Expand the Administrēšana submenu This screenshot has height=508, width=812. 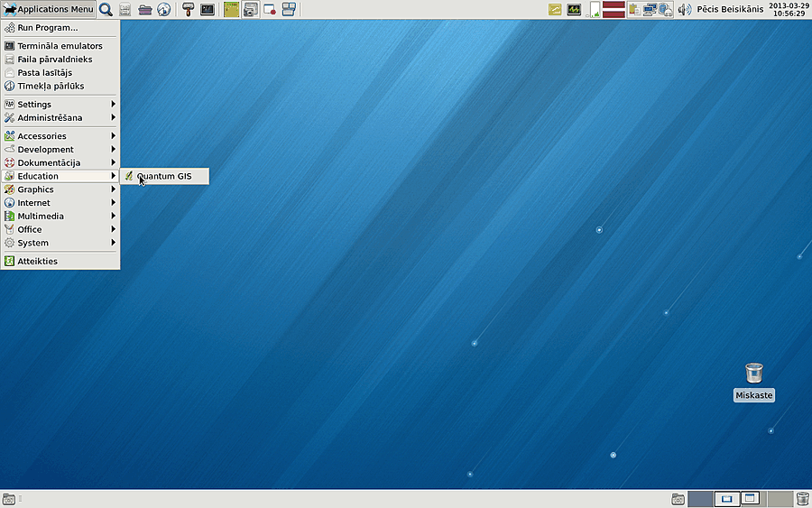60,117
